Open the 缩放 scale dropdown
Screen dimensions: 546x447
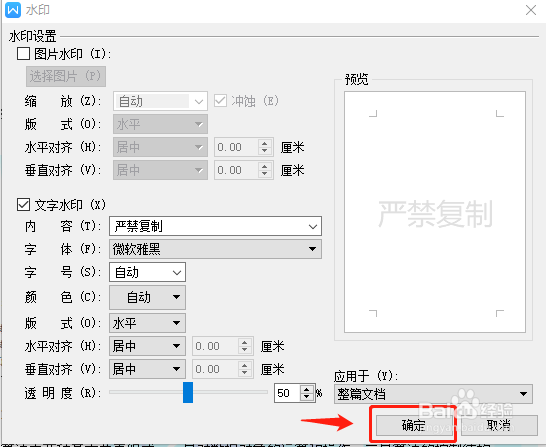pyautogui.click(x=160, y=101)
